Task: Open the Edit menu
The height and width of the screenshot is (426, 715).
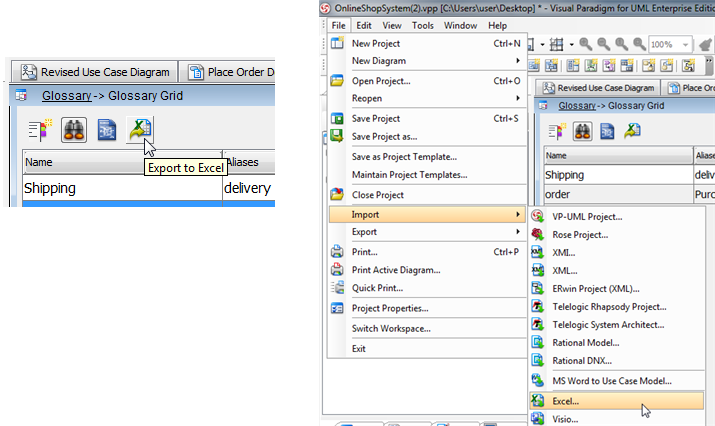Action: pyautogui.click(x=364, y=26)
